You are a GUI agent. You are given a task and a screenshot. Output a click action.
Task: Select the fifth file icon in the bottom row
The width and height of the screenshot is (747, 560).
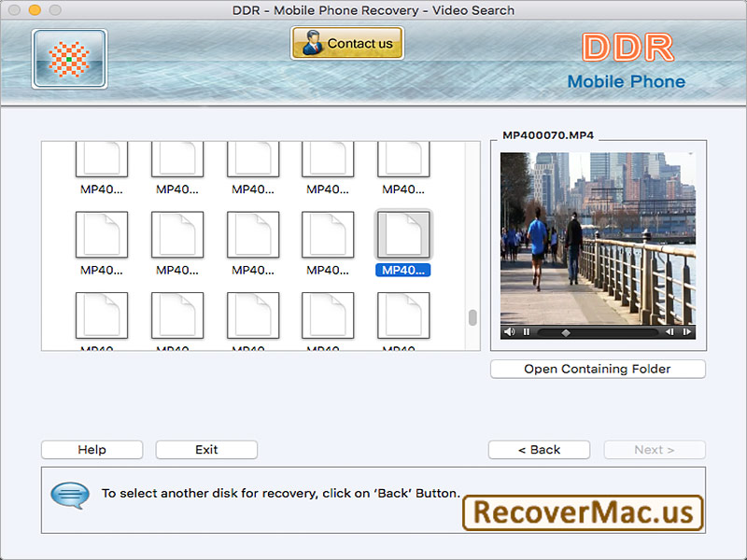tap(403, 315)
